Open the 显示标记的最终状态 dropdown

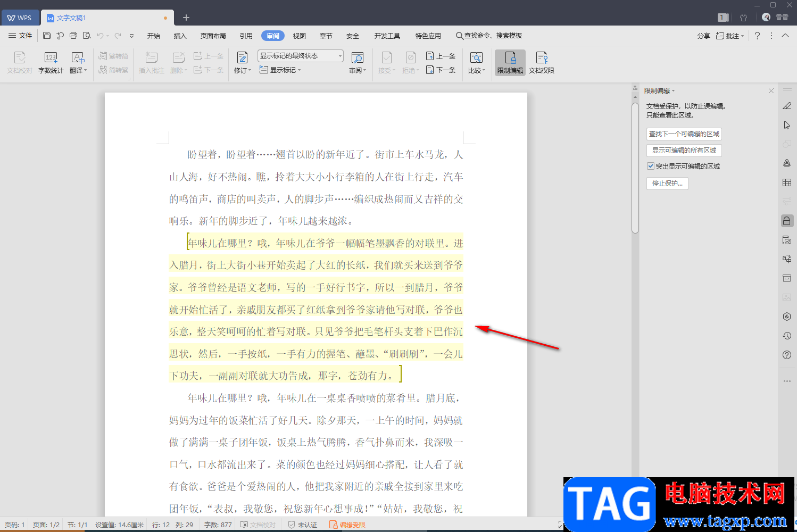(x=301, y=56)
